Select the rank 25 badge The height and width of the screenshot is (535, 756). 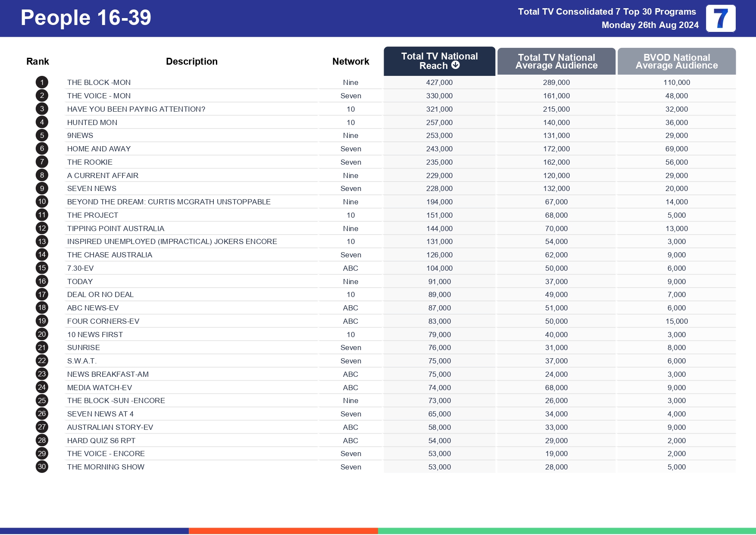coord(41,400)
